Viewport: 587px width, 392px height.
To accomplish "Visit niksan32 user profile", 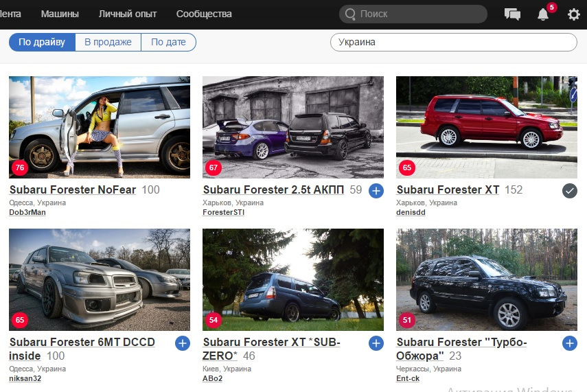I will [x=25, y=378].
